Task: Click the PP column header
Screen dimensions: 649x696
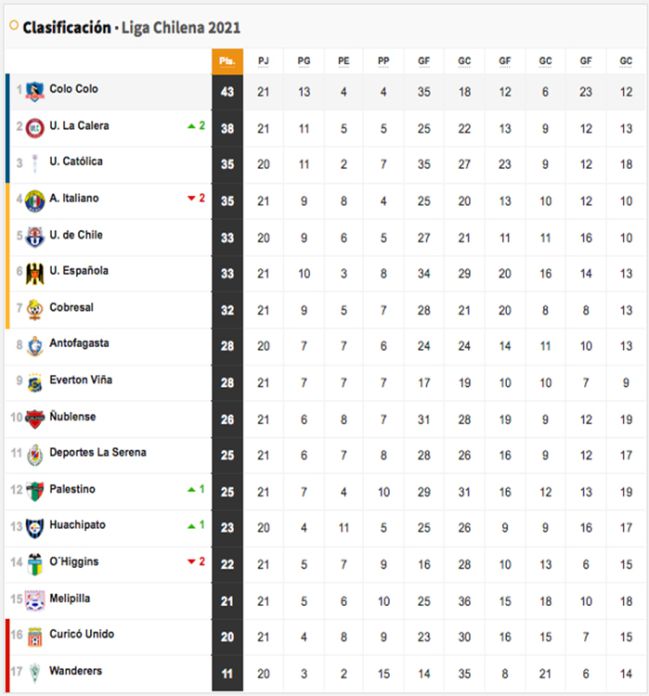Action: pos(384,61)
